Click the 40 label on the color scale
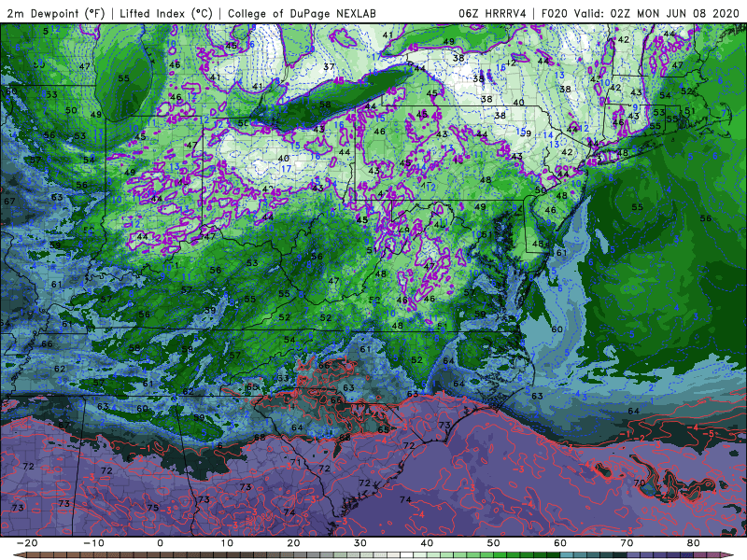The width and height of the screenshot is (747, 560). tap(427, 543)
